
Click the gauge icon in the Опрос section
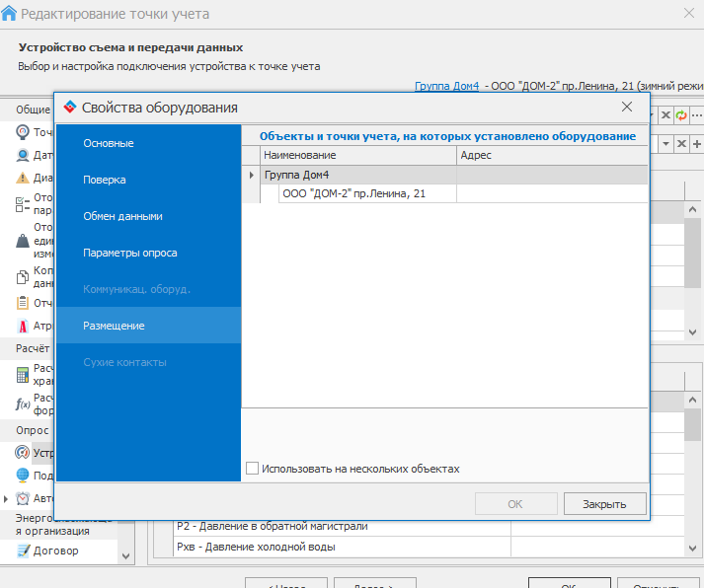tap(23, 453)
